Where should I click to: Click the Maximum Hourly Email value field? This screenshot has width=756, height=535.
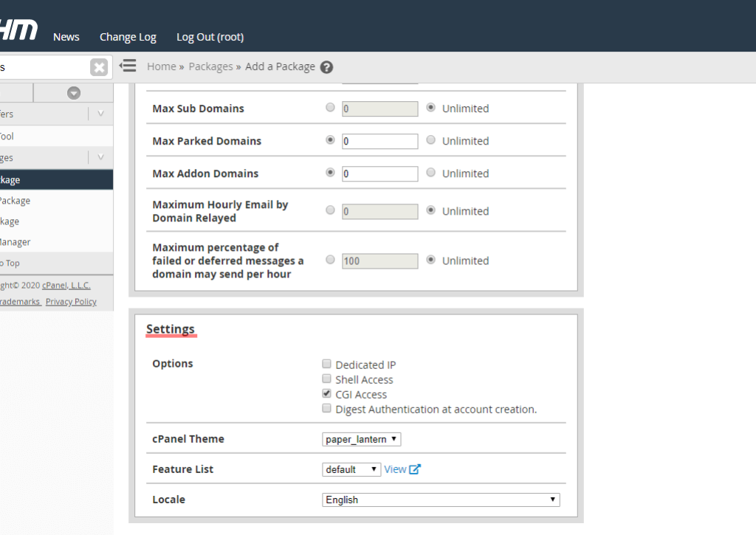[x=380, y=212]
